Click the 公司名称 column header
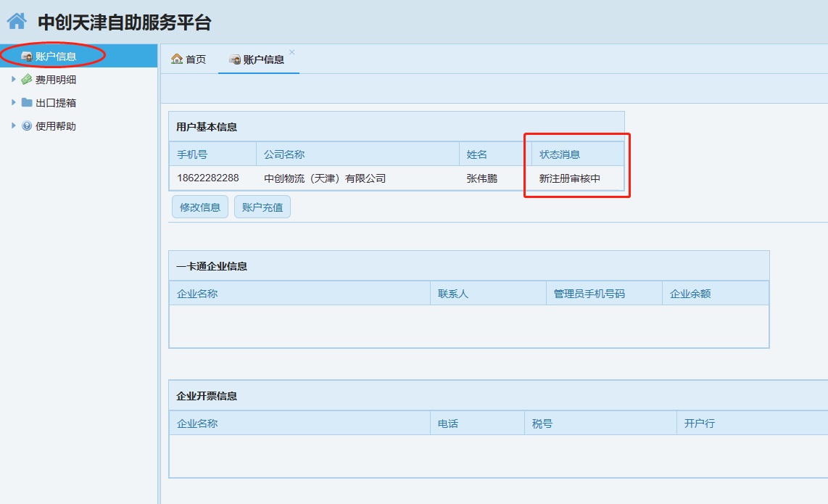This screenshot has width=828, height=504. 284,154
